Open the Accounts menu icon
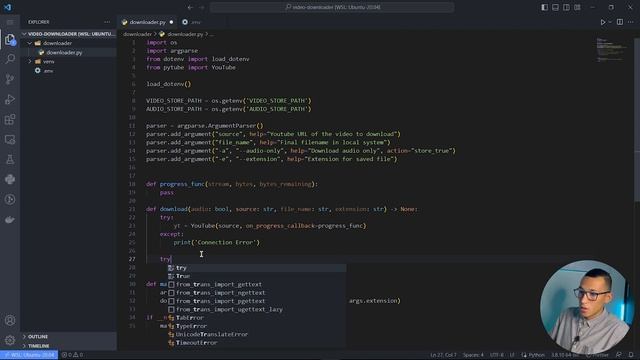Viewport: 640px width, 360px height. pyautogui.click(x=10, y=320)
